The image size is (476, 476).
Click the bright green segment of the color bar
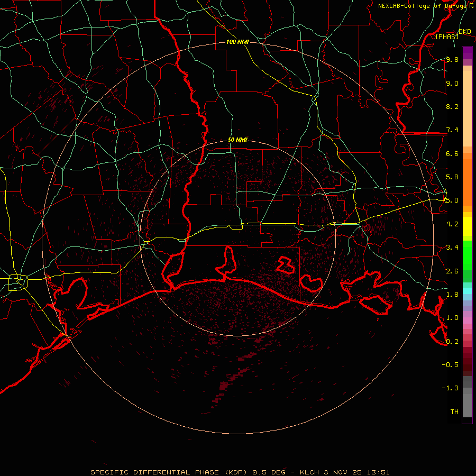(x=467, y=255)
